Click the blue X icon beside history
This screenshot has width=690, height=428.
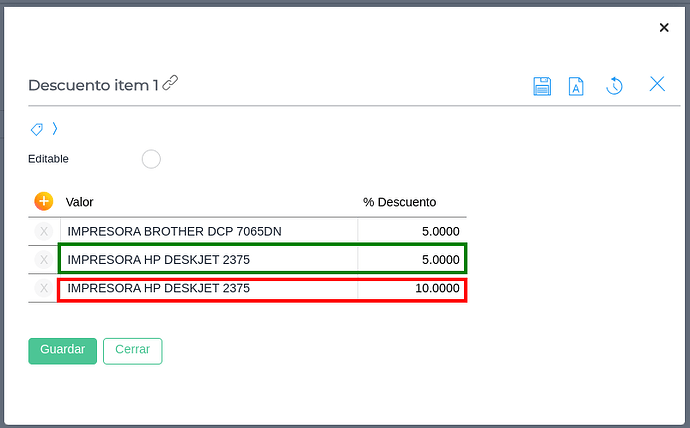(657, 84)
